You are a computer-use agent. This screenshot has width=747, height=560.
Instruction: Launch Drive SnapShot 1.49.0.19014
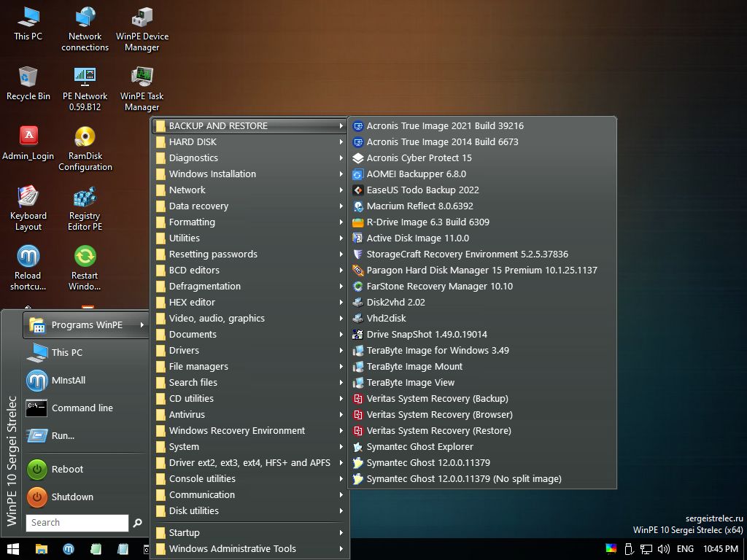tap(482, 334)
